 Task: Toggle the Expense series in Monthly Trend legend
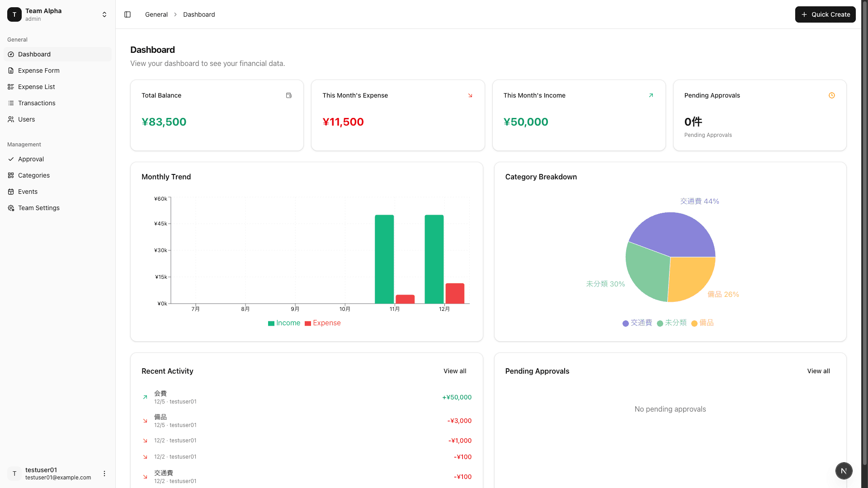pyautogui.click(x=322, y=323)
